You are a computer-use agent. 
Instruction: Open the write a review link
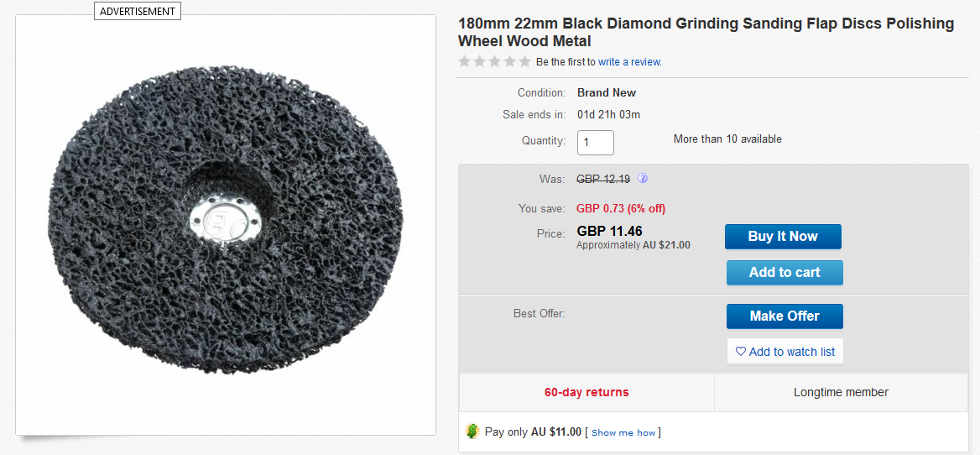click(x=629, y=62)
